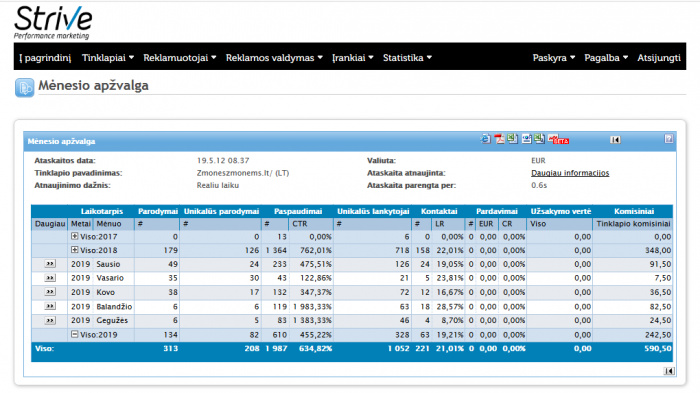The width and height of the screenshot is (700, 393).
Task: Export report as XML/web document icon
Action: pos(527,139)
